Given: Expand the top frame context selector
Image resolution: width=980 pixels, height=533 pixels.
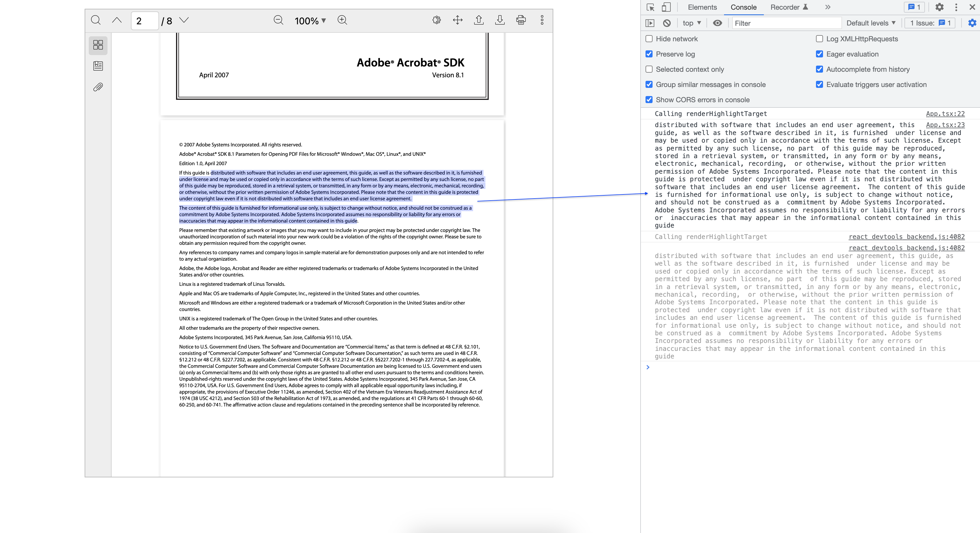Looking at the screenshot, I should pos(692,23).
